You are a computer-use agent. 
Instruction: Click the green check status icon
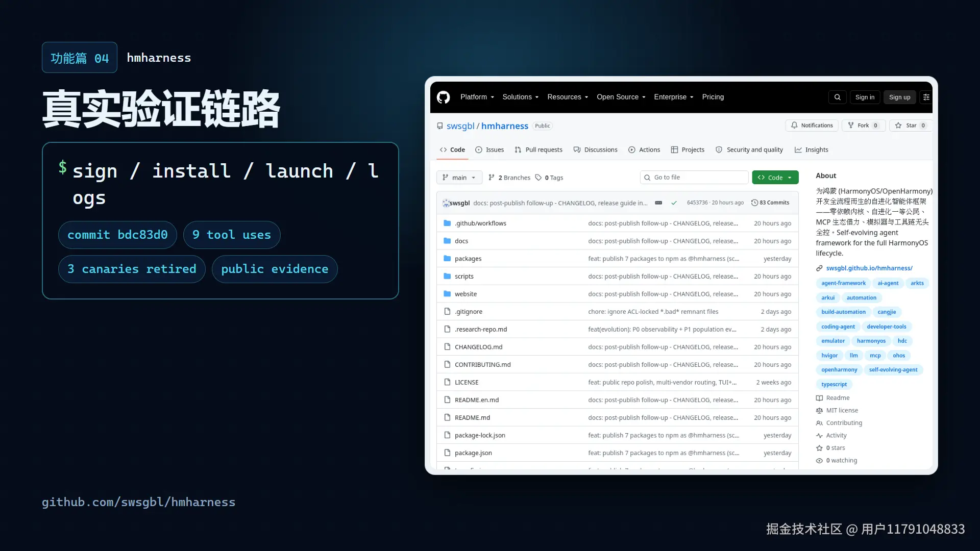(674, 203)
